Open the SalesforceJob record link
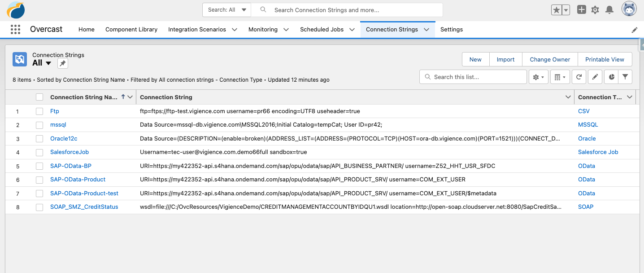The image size is (644, 273). click(70, 152)
